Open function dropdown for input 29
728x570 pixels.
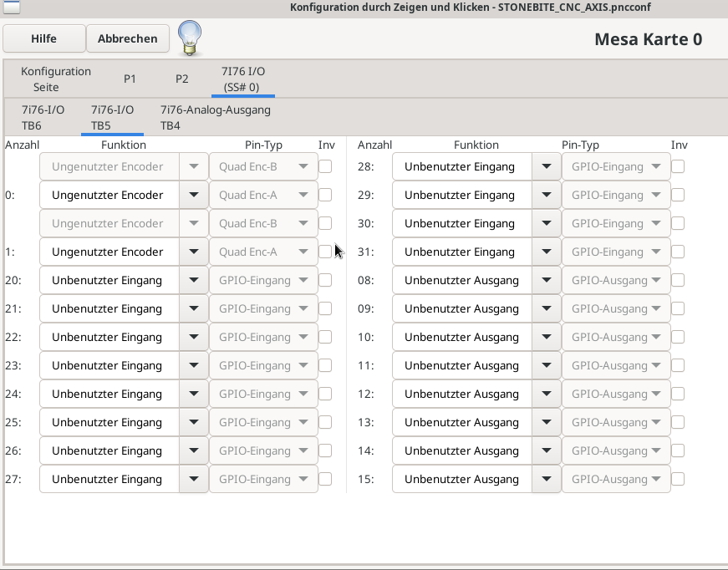pos(547,195)
